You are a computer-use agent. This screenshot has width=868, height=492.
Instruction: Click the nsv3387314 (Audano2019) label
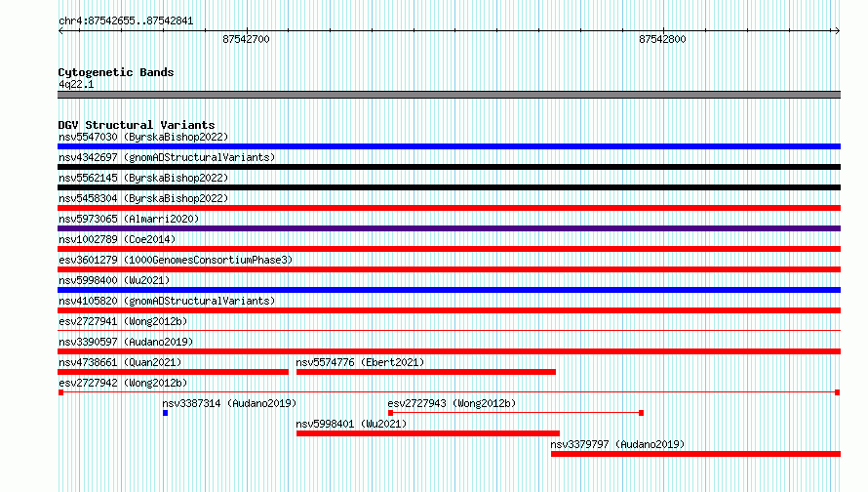pyautogui.click(x=229, y=403)
